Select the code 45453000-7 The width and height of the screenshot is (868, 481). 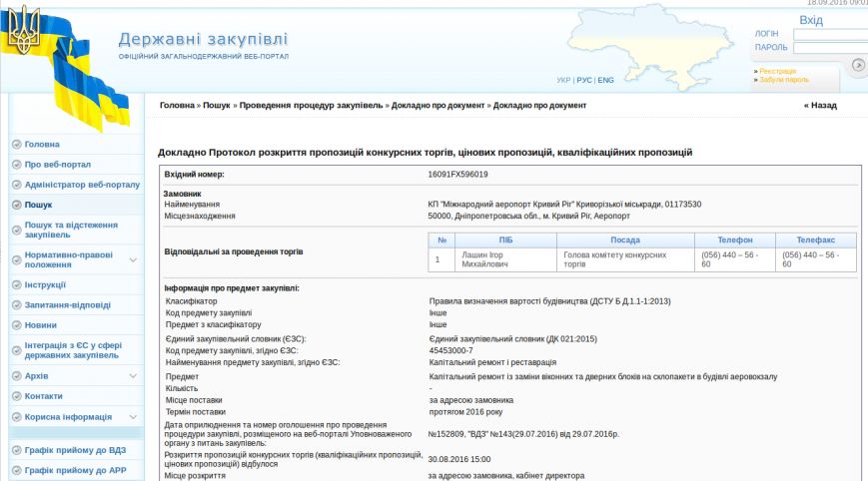(451, 350)
